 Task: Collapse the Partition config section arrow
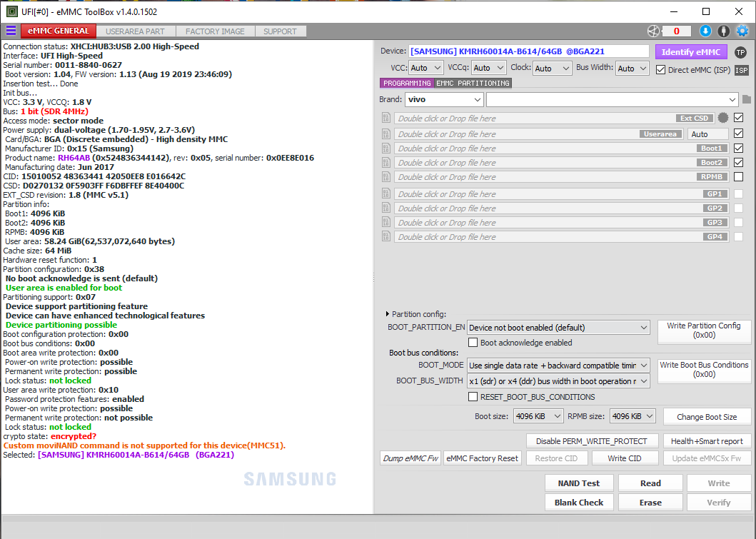[x=387, y=314]
